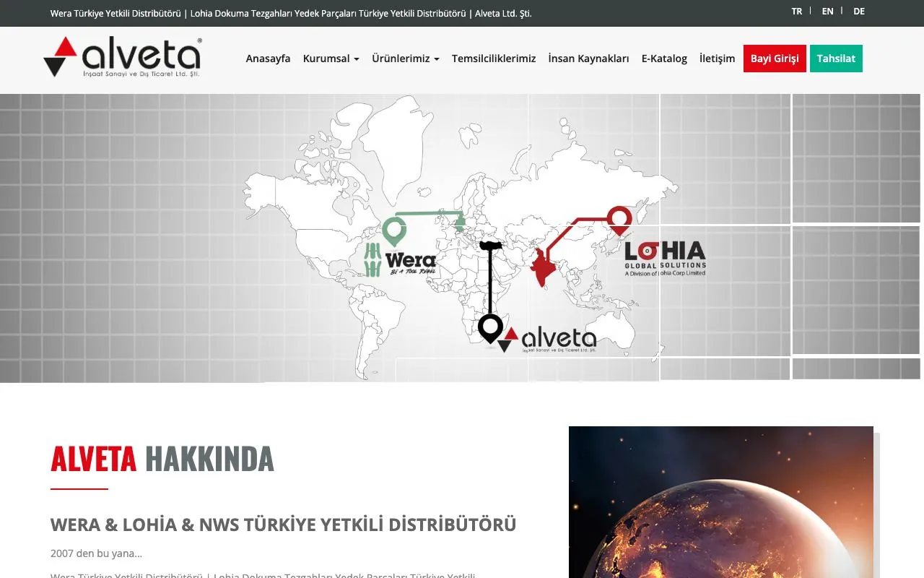This screenshot has width=924, height=578.
Task: Open the Temsilciliklerimiz page
Action: coord(494,59)
